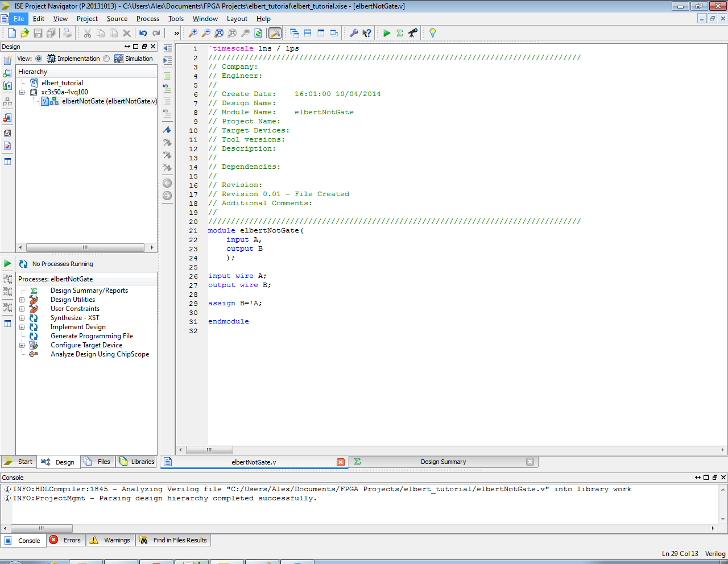Viewport: 728px width, 564px height.
Task: Click the wrench icon in the top toolbar
Action: [x=354, y=33]
